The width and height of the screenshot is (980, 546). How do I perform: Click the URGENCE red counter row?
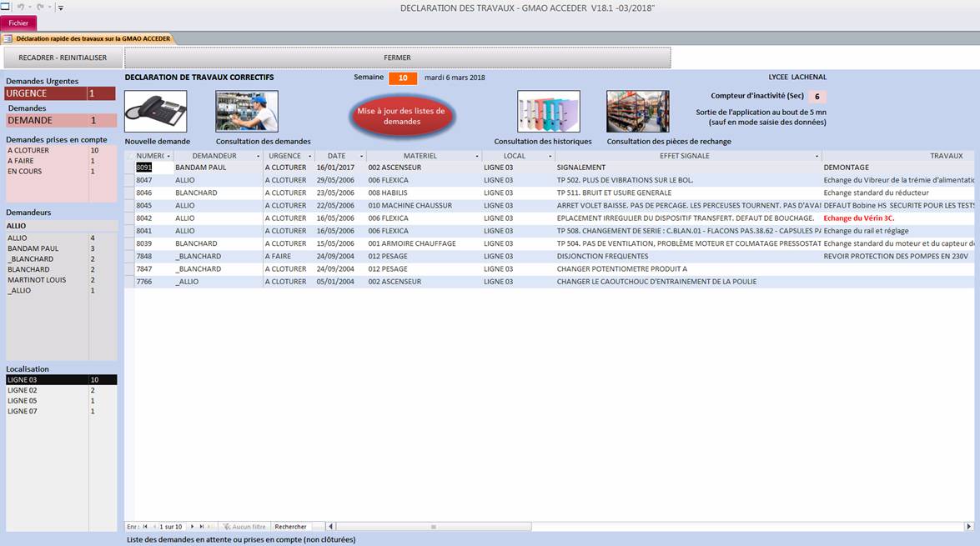[61, 93]
